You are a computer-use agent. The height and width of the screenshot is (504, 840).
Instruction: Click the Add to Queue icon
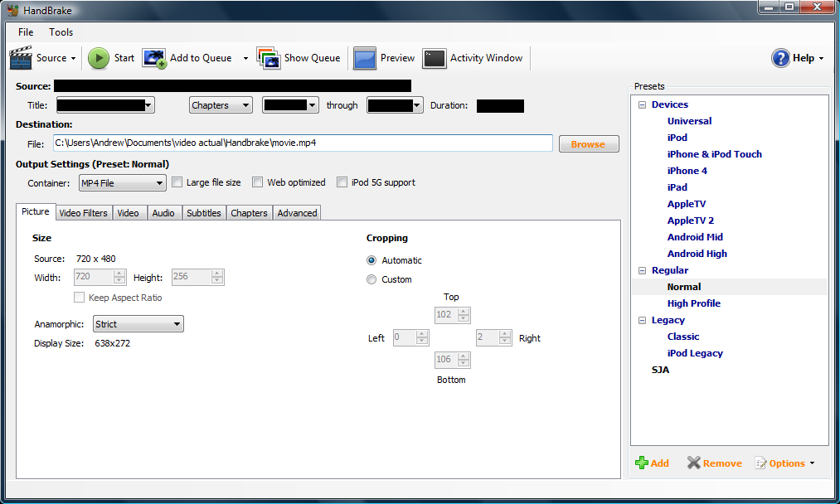tap(154, 58)
